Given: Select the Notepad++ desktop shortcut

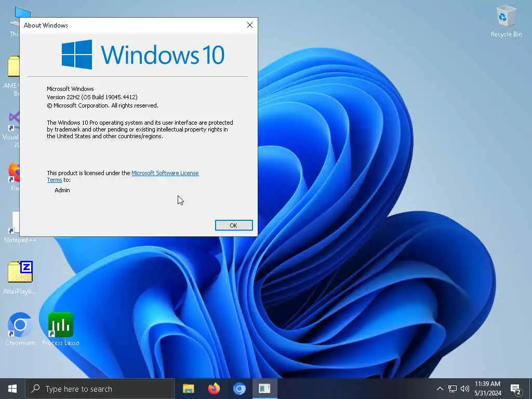Looking at the screenshot, I should point(12,227).
